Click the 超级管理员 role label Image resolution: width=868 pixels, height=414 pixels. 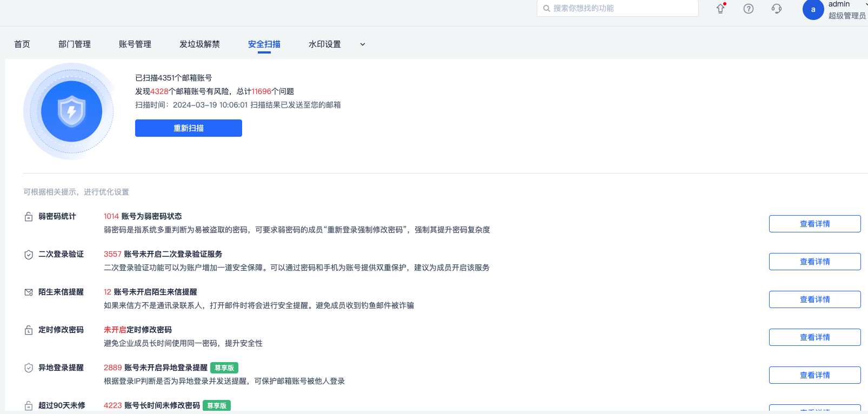click(x=847, y=16)
